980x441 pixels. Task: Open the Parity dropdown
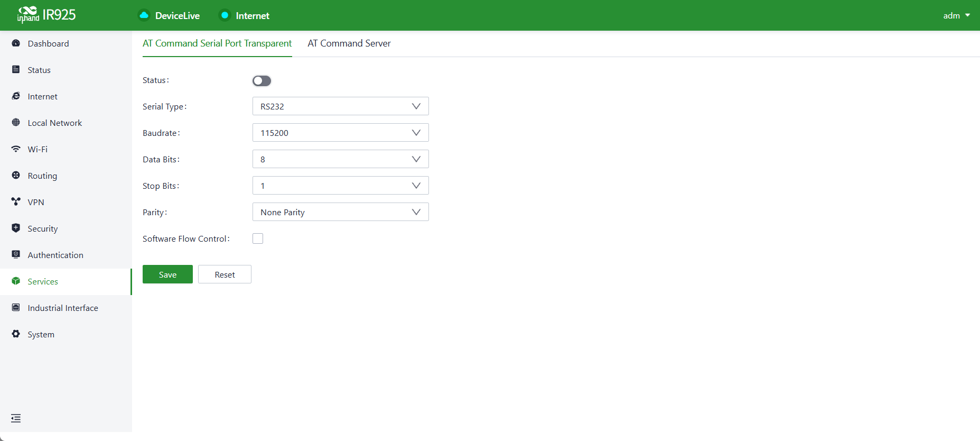tap(341, 212)
